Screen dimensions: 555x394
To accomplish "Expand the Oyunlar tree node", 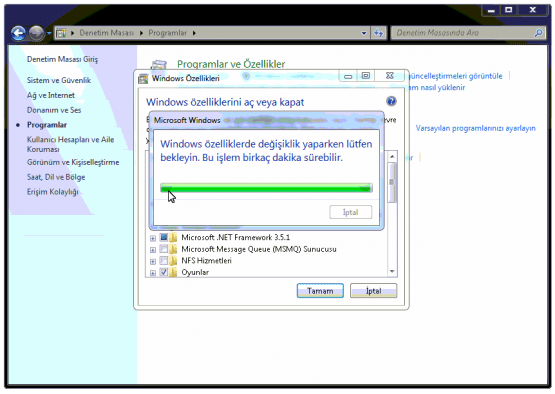I will (x=153, y=273).
